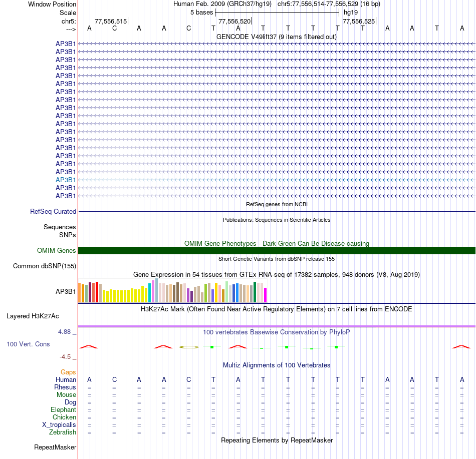The width and height of the screenshot is (476, 459).
Task: Click the Zebrafish species label
Action: [x=63, y=432]
